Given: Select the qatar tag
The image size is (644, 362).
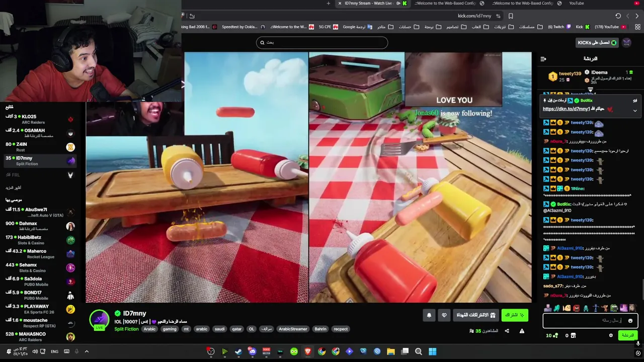Looking at the screenshot, I should click(x=236, y=329).
